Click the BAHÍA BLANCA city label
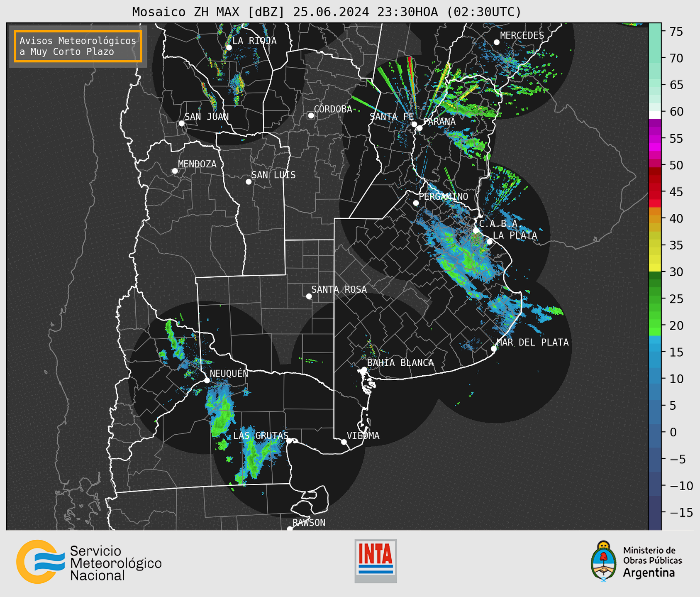The height and width of the screenshot is (597, 700). coord(400,363)
